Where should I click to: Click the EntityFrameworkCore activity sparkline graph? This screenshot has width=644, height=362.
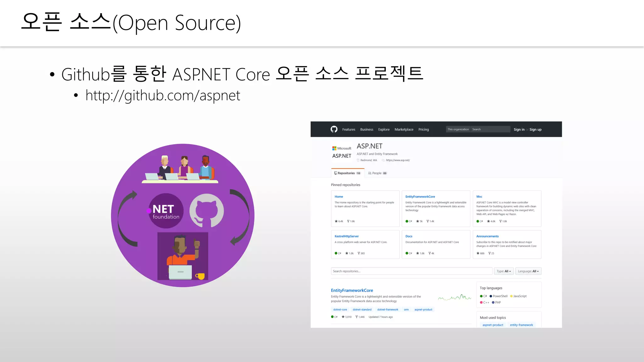tap(454, 297)
